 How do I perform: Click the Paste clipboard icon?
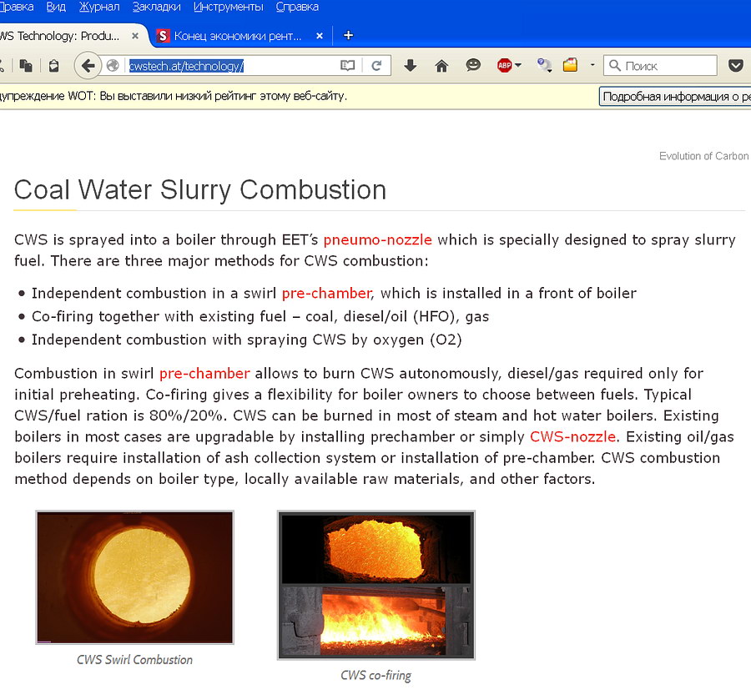[x=53, y=66]
